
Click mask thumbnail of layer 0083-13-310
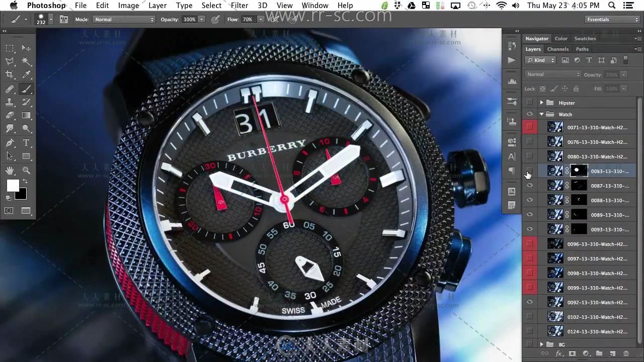click(579, 171)
